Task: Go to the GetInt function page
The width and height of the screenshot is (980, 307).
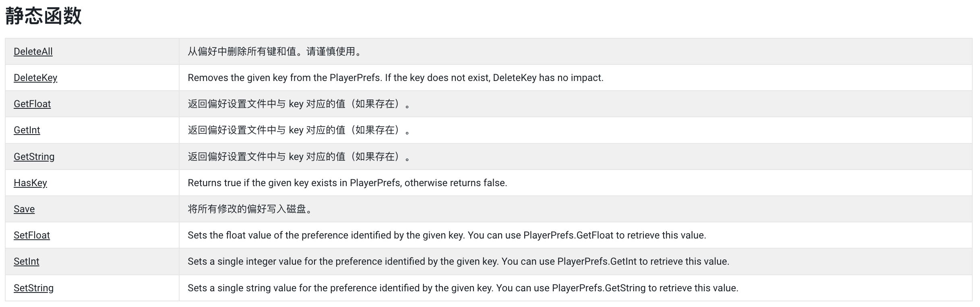Action: 27,130
